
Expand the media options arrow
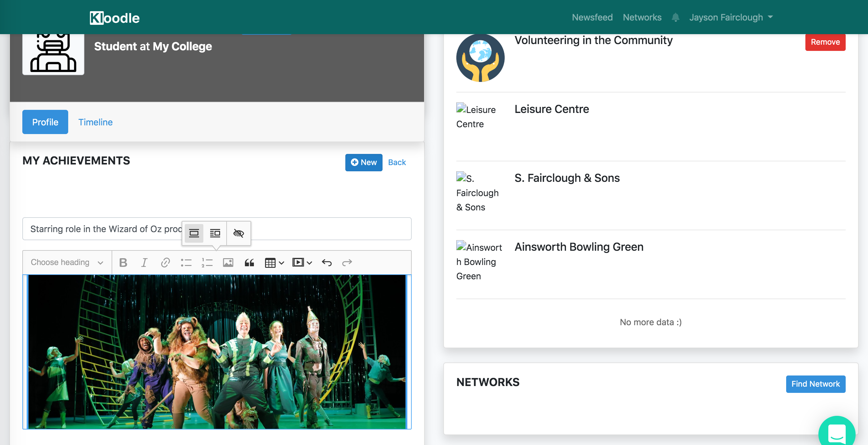[309, 263]
